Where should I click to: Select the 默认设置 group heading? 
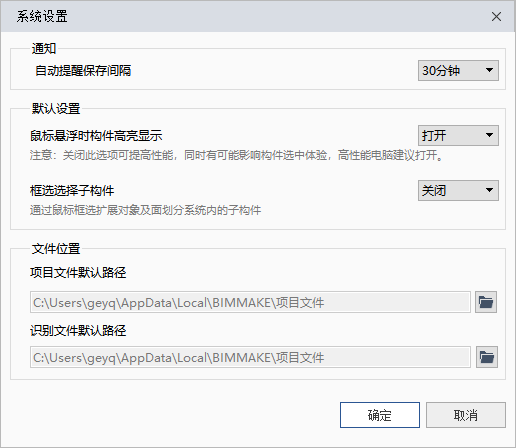pos(56,109)
